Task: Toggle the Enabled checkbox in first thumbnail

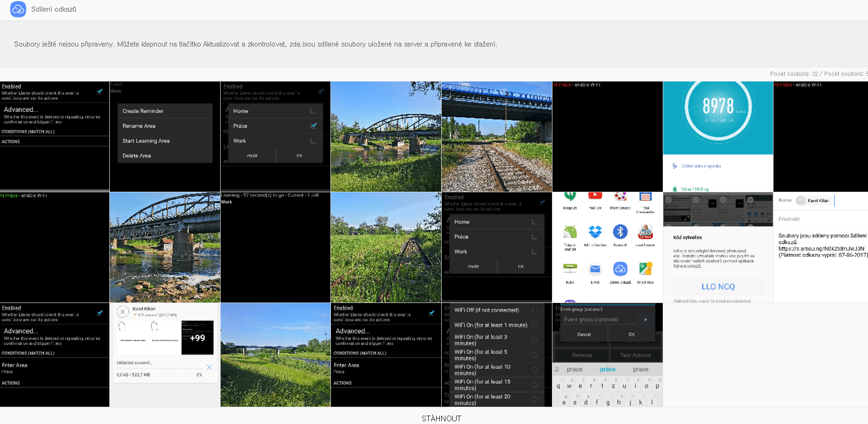Action: pyautogui.click(x=100, y=91)
